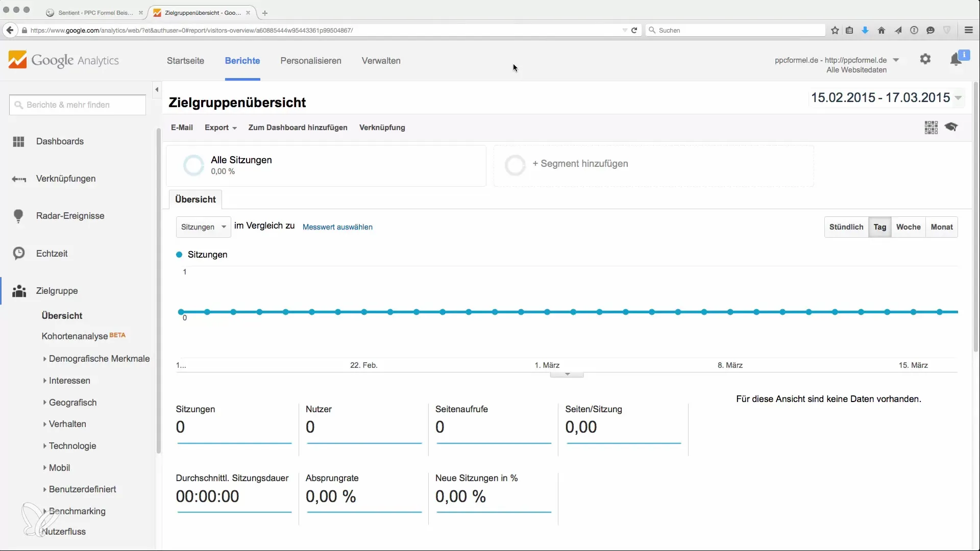980x551 pixels.
Task: Click the Verknüpfungen arrow icon
Action: tap(18, 179)
